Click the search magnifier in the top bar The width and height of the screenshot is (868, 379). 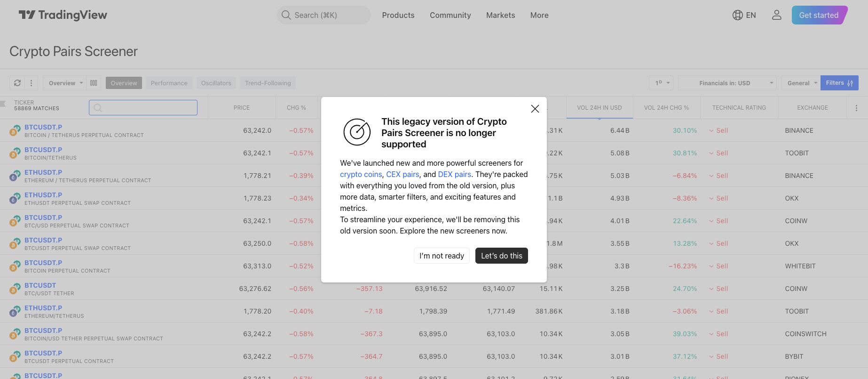(x=286, y=15)
